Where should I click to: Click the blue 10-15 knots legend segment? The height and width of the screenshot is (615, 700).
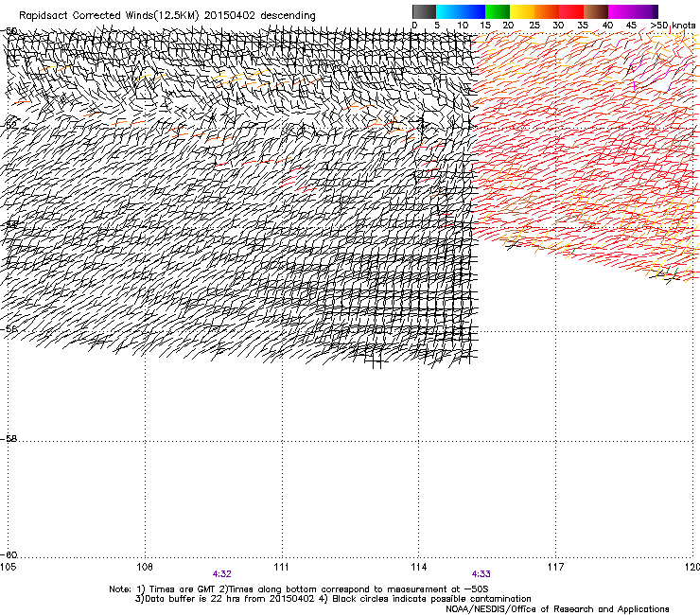(473, 11)
